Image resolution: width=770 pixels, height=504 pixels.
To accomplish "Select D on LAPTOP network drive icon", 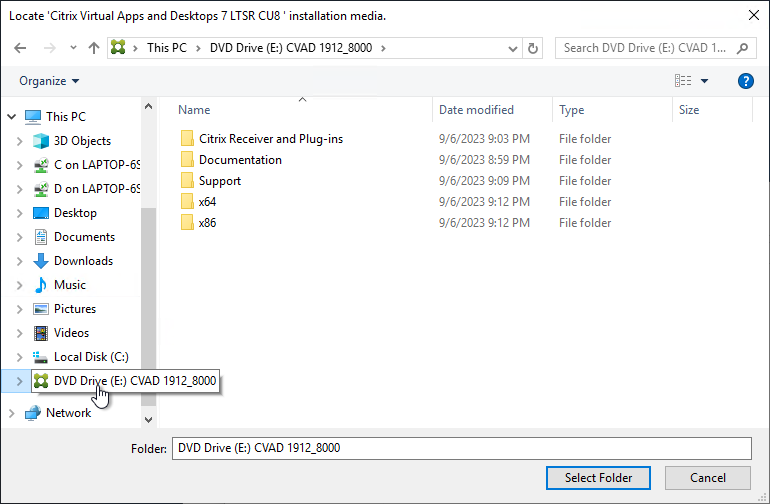I will (x=41, y=189).
